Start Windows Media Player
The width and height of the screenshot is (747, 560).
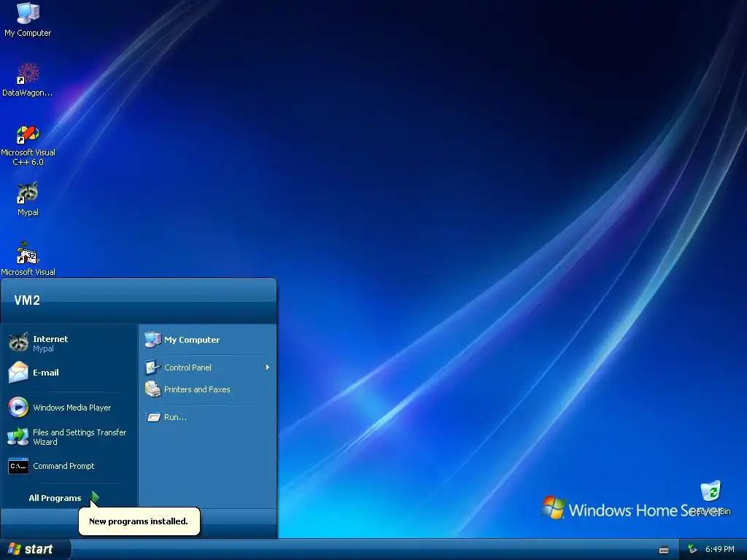click(69, 408)
